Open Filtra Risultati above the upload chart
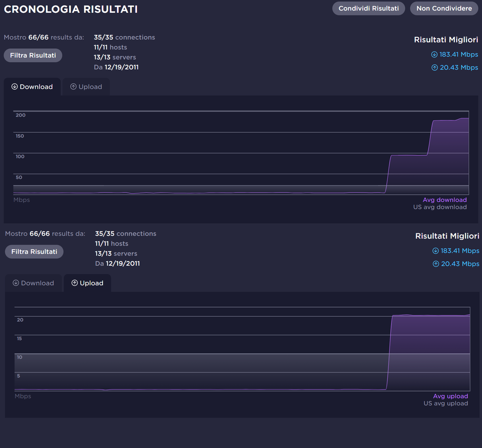 coord(34,252)
